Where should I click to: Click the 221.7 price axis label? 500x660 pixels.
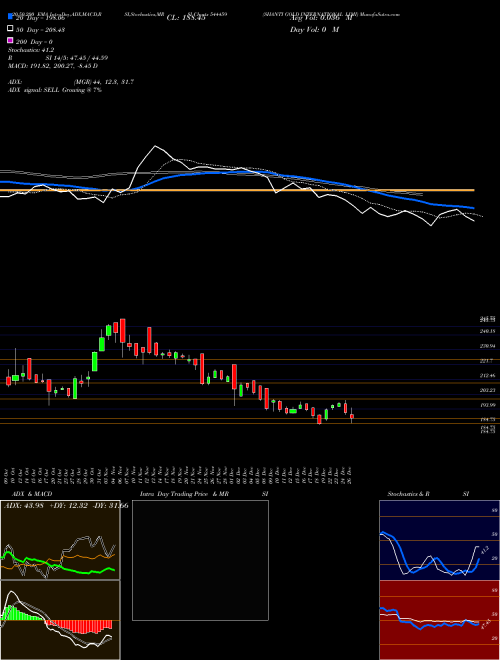coord(486,361)
